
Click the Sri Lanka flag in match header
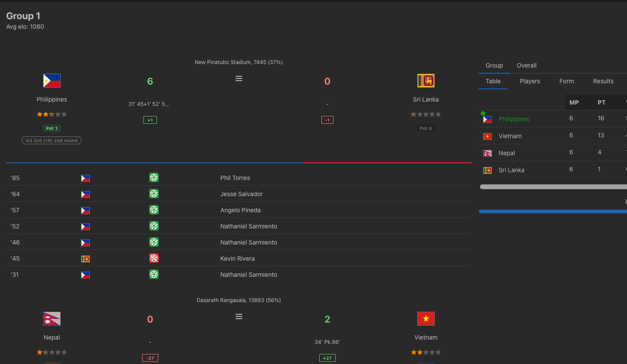(426, 81)
